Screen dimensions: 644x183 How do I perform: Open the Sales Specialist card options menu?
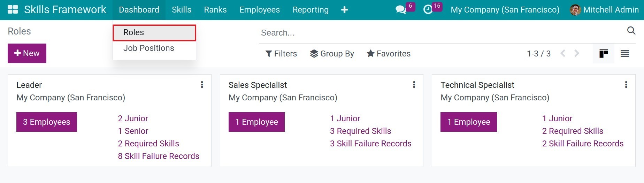point(414,85)
